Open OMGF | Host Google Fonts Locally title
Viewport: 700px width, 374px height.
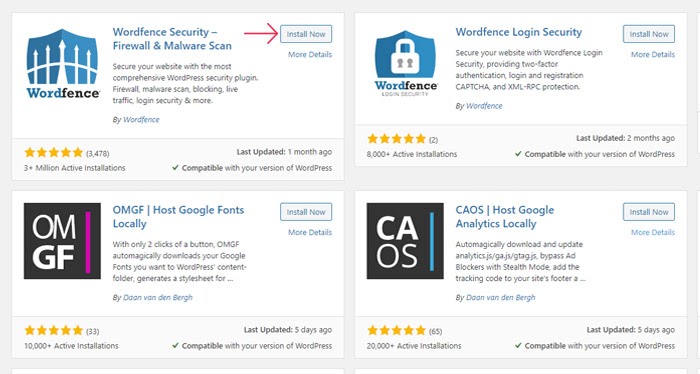coord(178,217)
